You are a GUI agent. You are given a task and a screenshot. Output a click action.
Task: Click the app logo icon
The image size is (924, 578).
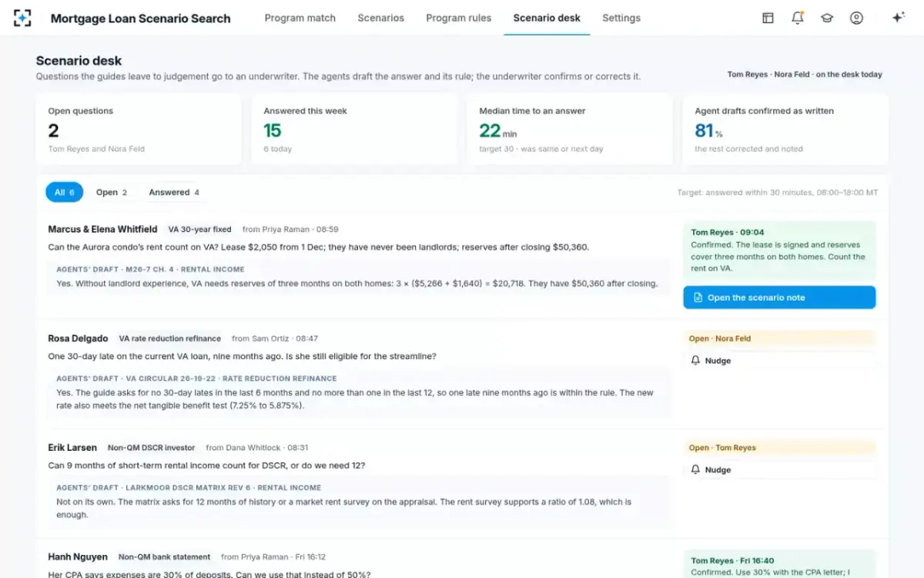[x=22, y=18]
